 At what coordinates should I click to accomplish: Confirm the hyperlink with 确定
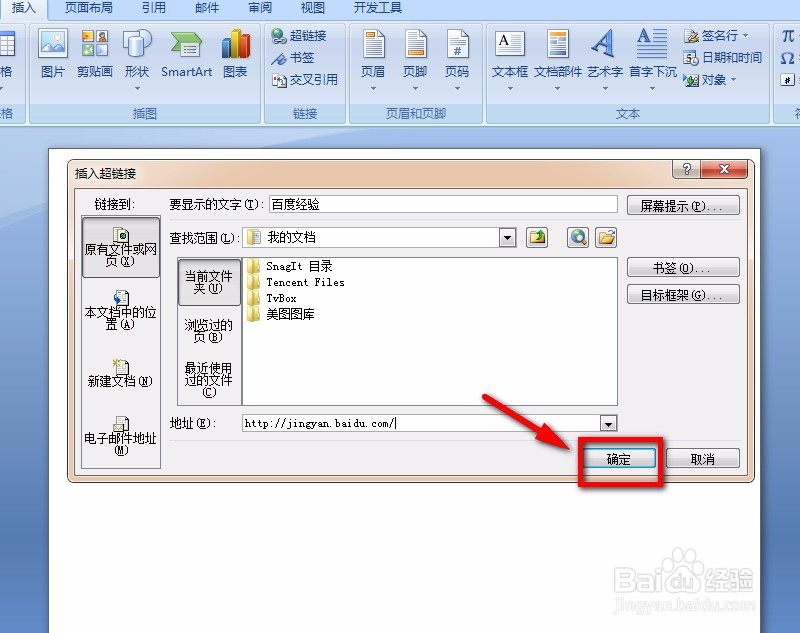click(619, 458)
